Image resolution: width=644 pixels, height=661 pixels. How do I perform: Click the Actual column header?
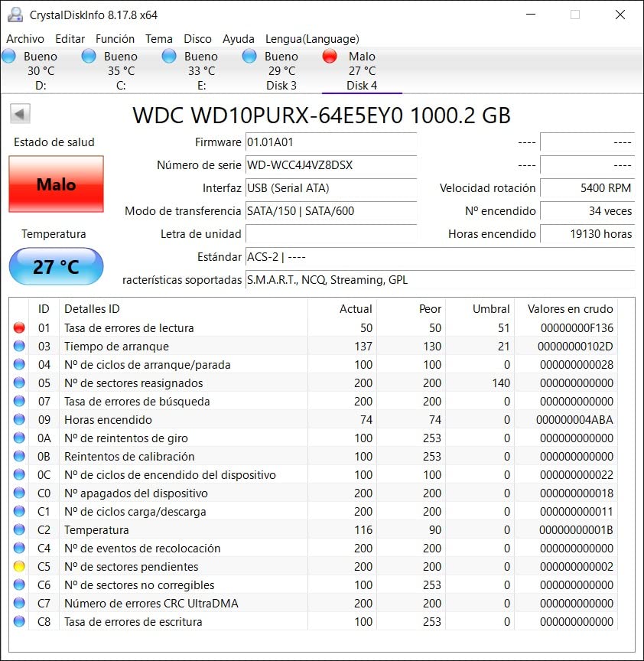[342, 308]
